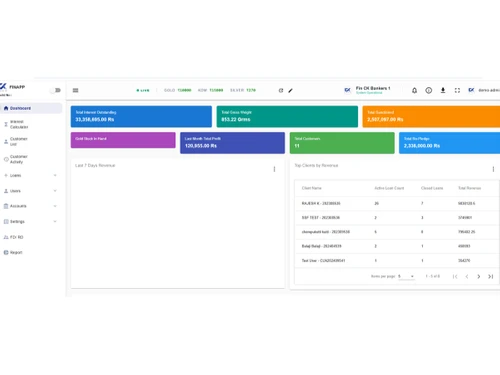Edit rates with the pencil icon
Screen dimensions: 500x375
(x=290, y=90)
